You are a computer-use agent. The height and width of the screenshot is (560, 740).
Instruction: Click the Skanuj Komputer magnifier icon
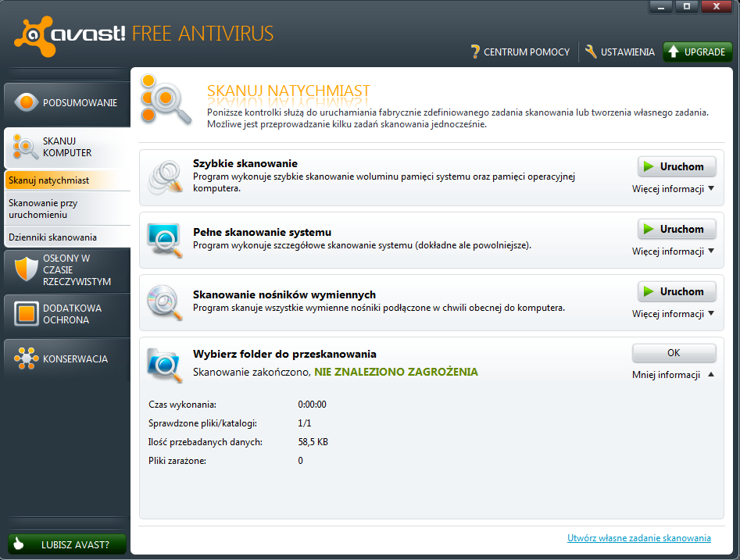pyautogui.click(x=25, y=147)
